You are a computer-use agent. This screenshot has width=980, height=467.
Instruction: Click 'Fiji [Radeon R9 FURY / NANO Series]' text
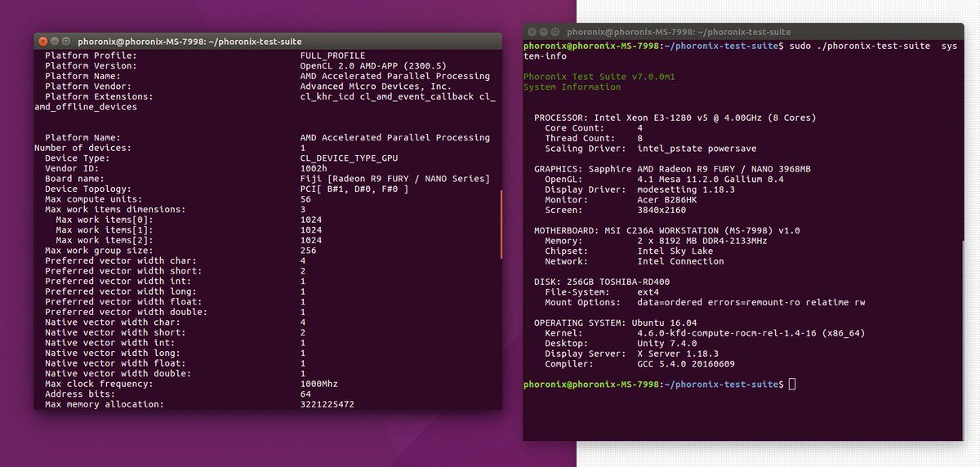coord(395,179)
